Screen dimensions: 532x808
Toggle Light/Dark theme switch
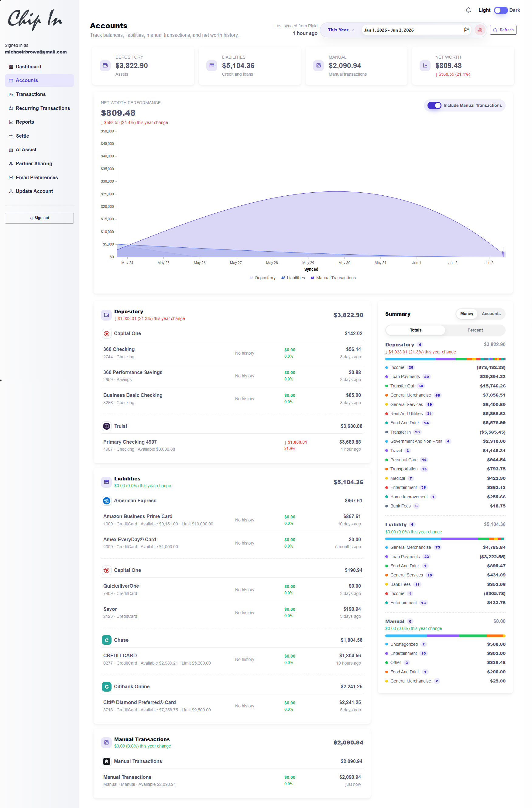pyautogui.click(x=500, y=10)
